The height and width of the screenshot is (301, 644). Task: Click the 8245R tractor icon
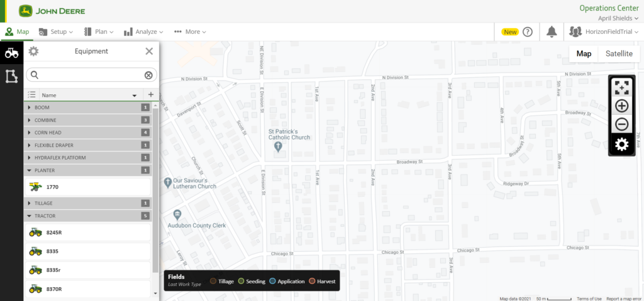35,233
